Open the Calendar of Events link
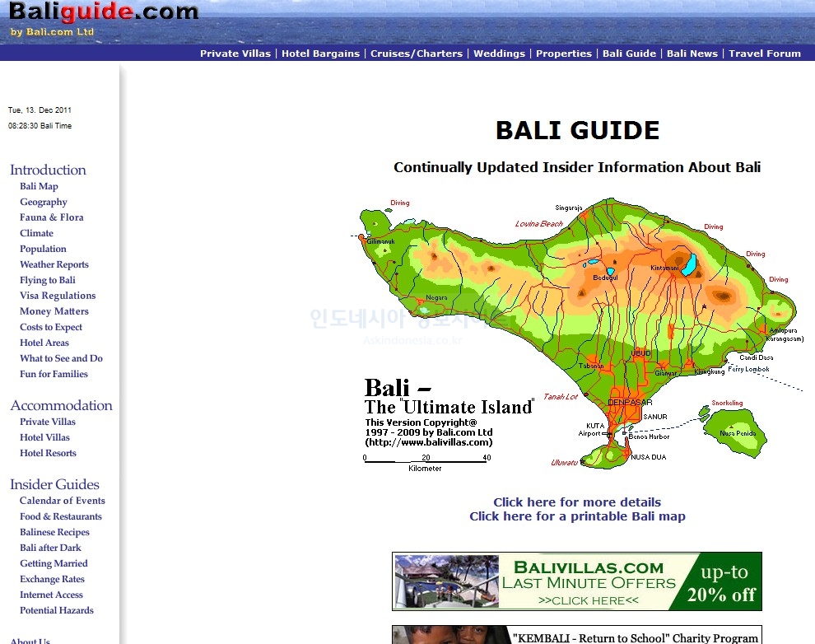This screenshot has height=644, width=815. click(63, 501)
